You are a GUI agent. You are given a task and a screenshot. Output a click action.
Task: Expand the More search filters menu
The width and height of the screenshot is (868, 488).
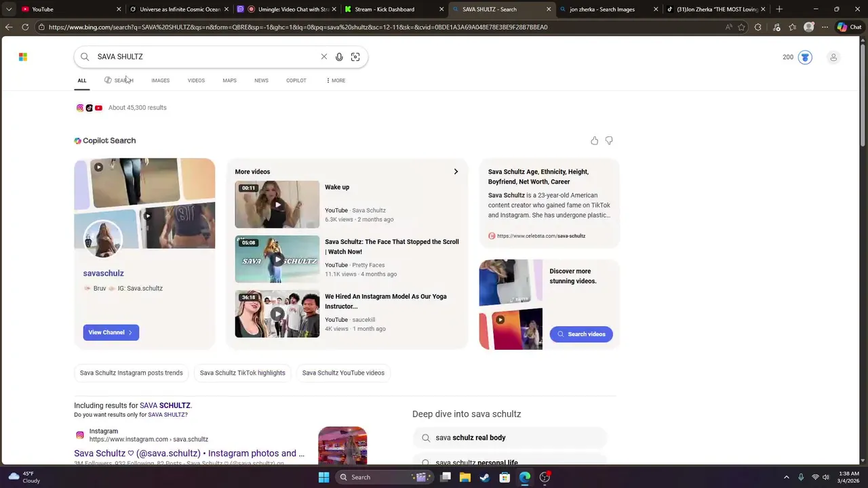[336, 81]
